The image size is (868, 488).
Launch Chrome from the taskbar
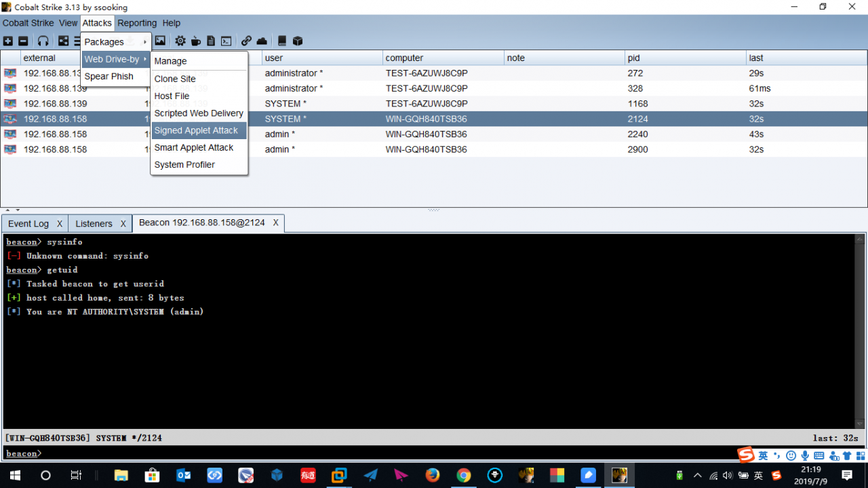pyautogui.click(x=464, y=475)
